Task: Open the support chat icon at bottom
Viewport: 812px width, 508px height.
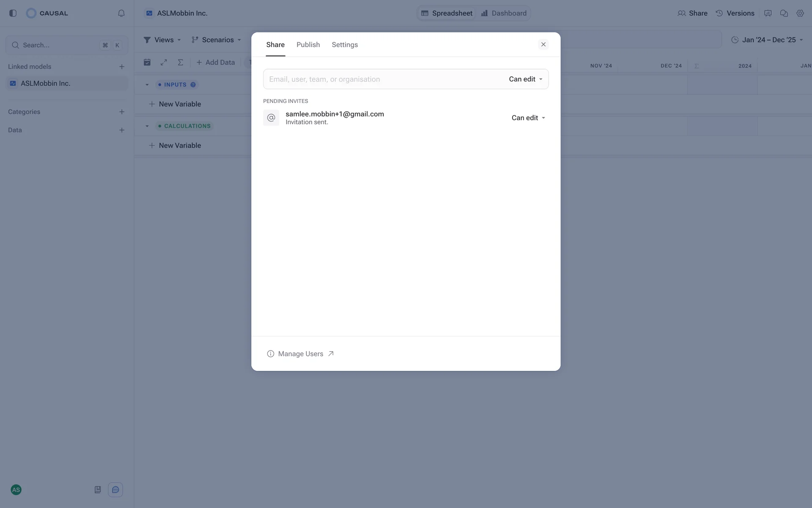Action: pos(115,490)
